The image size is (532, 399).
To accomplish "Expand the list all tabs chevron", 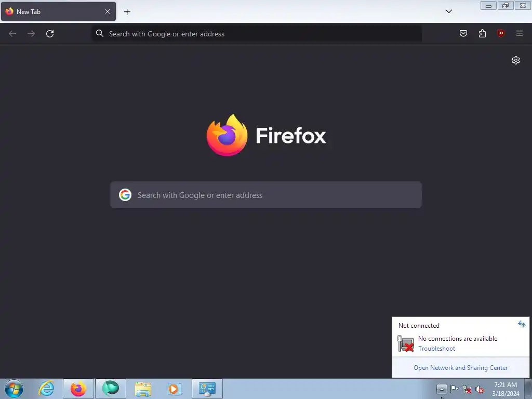I will 448,11.
